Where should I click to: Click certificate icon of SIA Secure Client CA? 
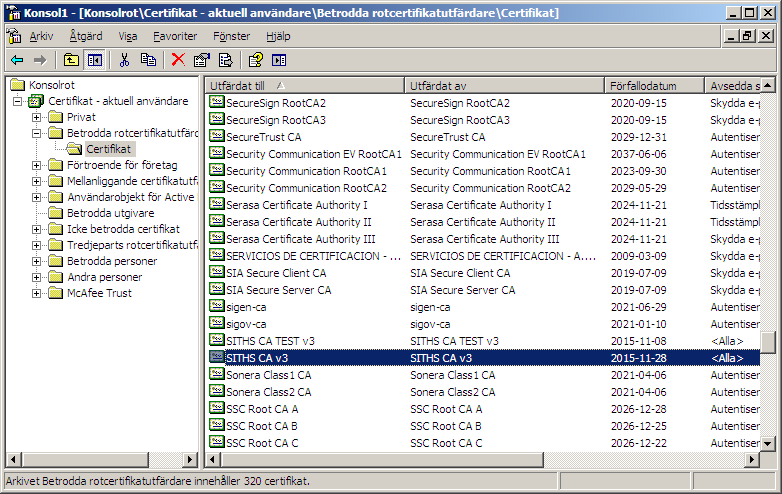(x=216, y=272)
